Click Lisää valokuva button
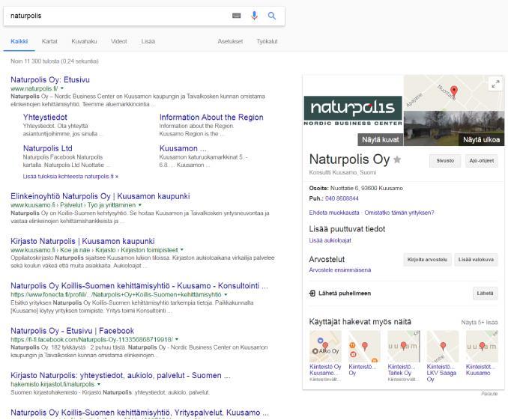Screen dimensions: 508x420 tap(476, 260)
